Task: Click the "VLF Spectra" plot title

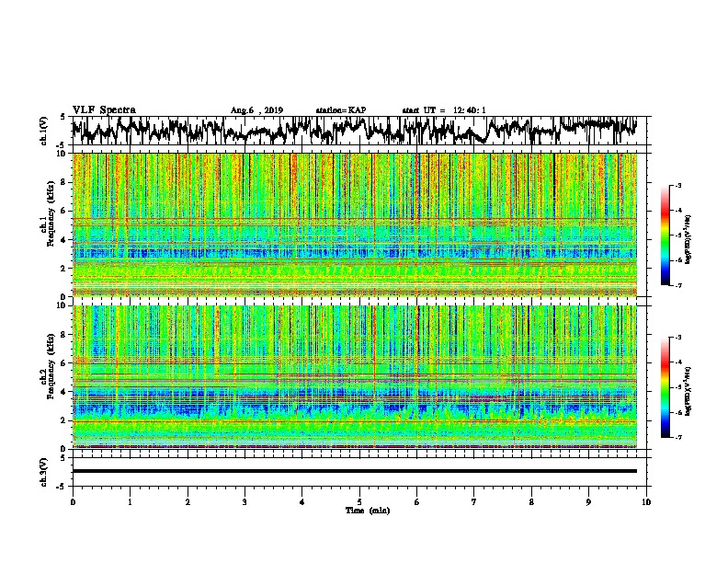Action: [104, 110]
